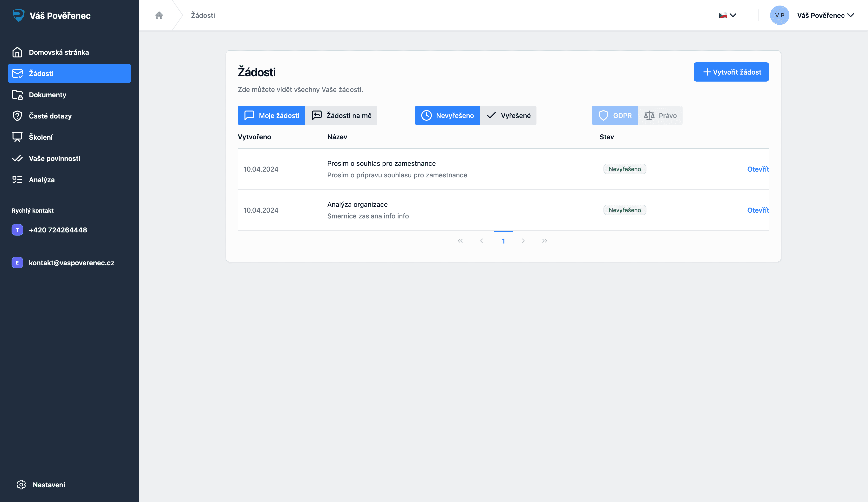Open the Váš Pověřenec user menu

[825, 15]
